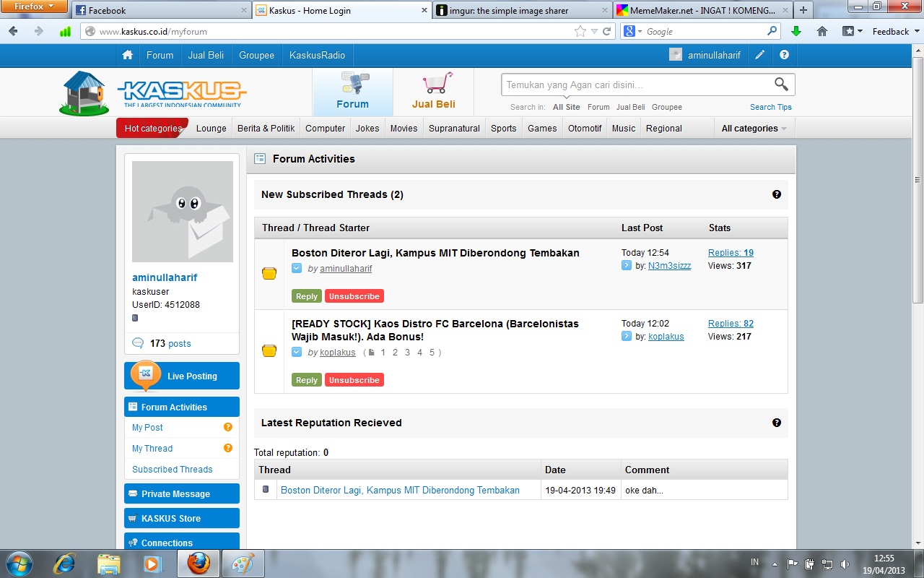Open Firefox Home page icon
The image size is (924, 578).
(821, 31)
